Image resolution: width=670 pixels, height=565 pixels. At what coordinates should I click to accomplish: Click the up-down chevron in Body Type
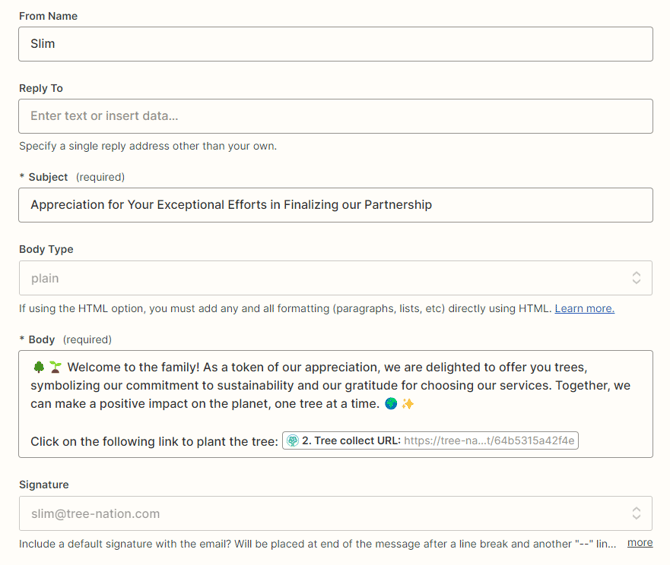(x=636, y=278)
